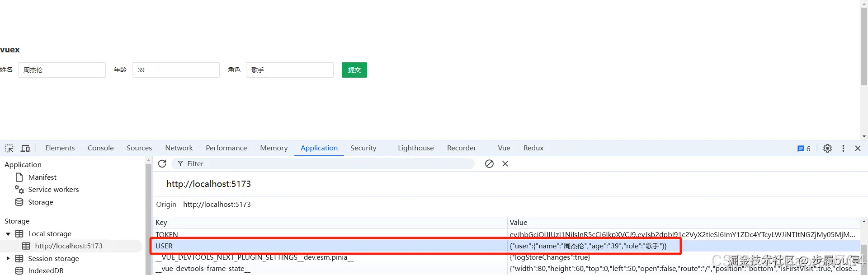Focus the 姓名 name input field
This screenshot has width=868, height=275.
[62, 70]
